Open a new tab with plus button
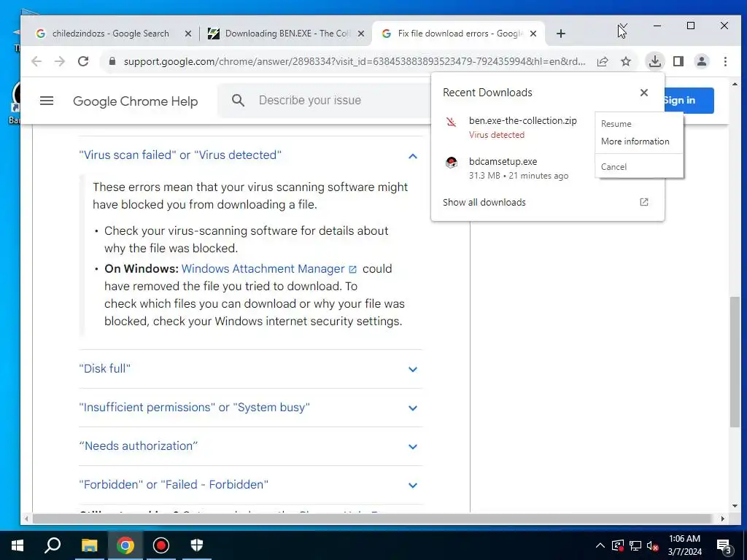 pos(561,34)
